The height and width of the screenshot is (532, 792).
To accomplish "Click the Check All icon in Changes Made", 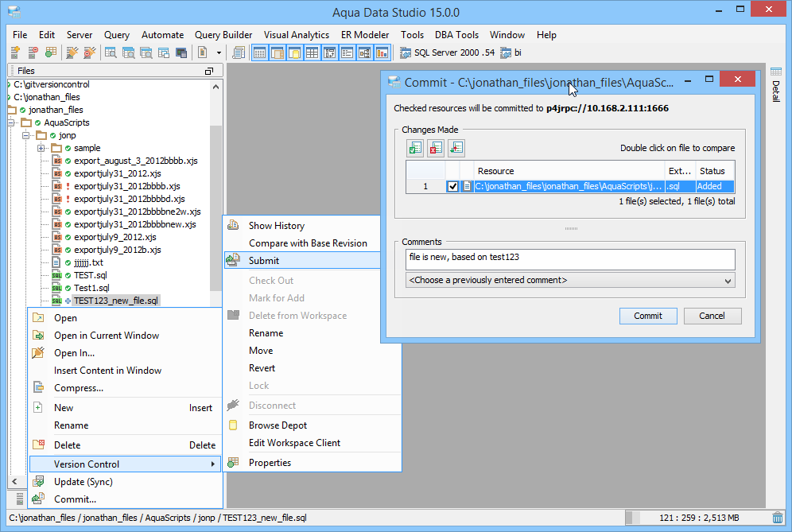I will 415,148.
